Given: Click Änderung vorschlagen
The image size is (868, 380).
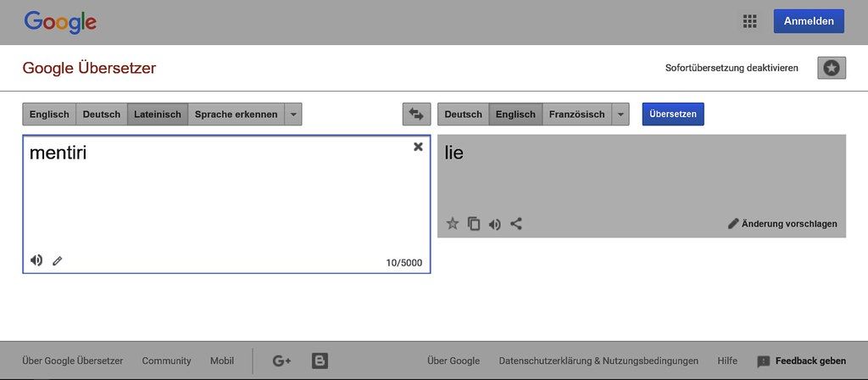Looking at the screenshot, I should click(782, 224).
